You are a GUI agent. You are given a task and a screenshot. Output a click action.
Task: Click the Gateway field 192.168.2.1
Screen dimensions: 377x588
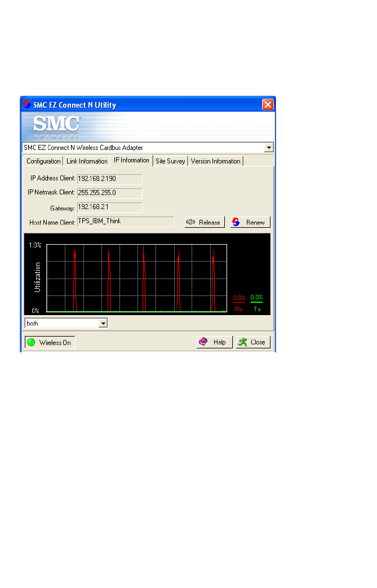(109, 207)
